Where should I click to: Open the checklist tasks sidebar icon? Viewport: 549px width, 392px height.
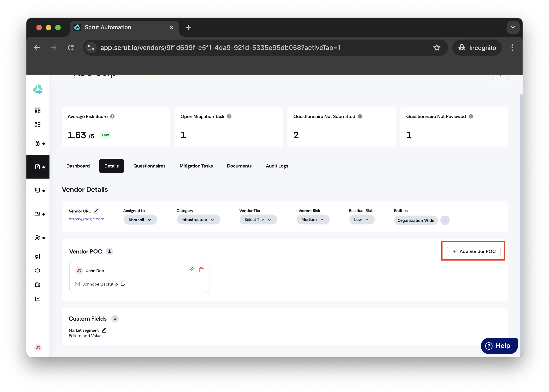(x=37, y=125)
